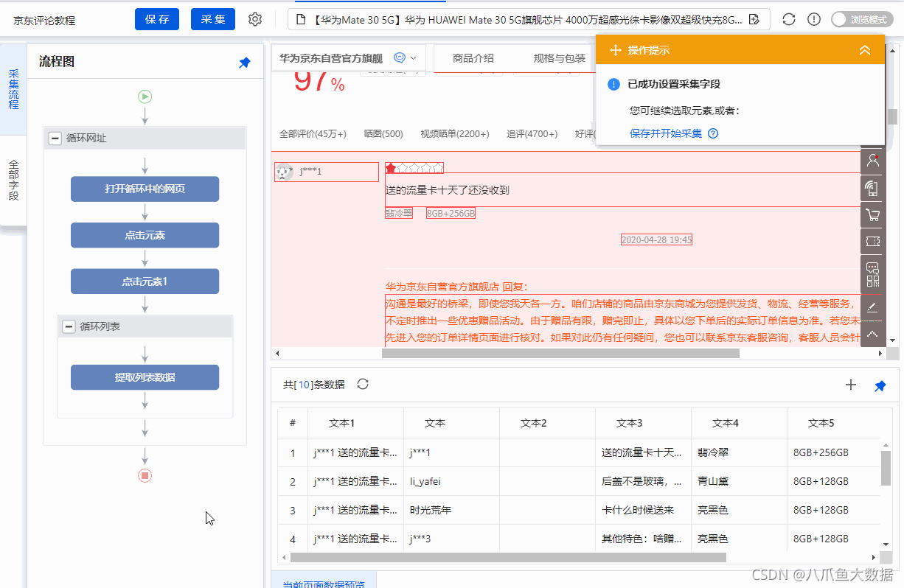Select the 点击元素 step
The width and height of the screenshot is (904, 588).
145,235
